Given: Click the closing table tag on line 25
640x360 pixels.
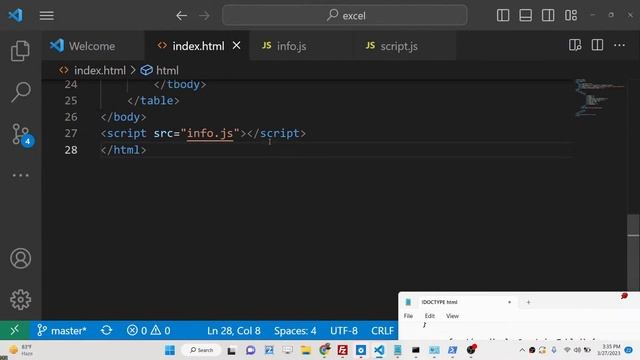Looking at the screenshot, I should coord(153,100).
